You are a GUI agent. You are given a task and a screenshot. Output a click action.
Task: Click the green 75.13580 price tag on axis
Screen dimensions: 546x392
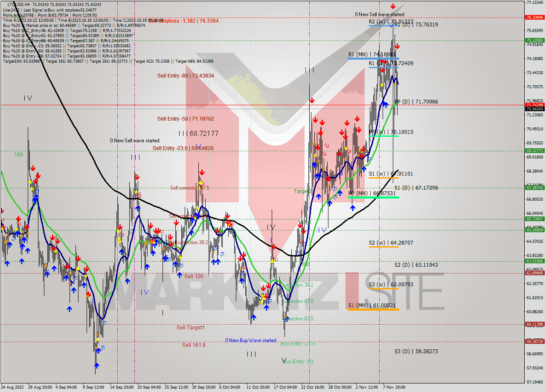pyautogui.click(x=535, y=40)
